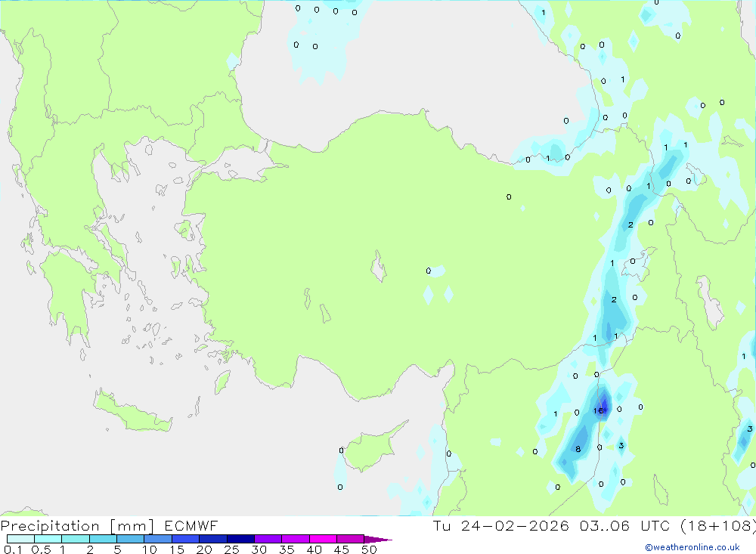Click the '15' legend scale label

[177, 549]
